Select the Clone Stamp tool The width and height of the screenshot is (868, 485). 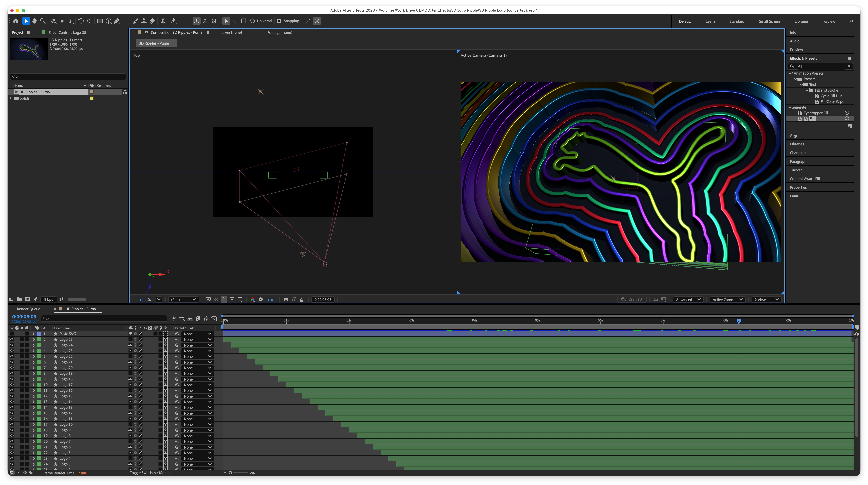pos(144,21)
